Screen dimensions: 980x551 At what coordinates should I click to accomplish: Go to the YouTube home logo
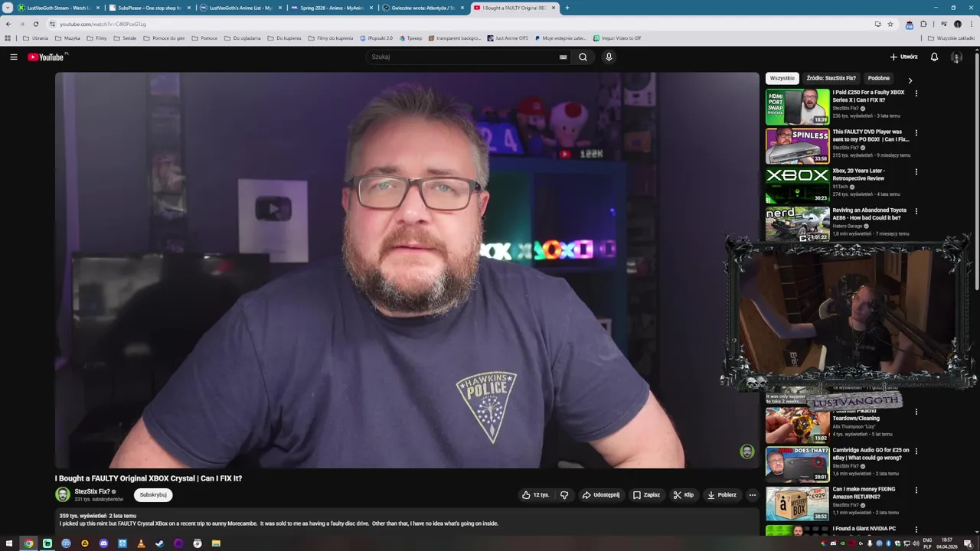(47, 57)
